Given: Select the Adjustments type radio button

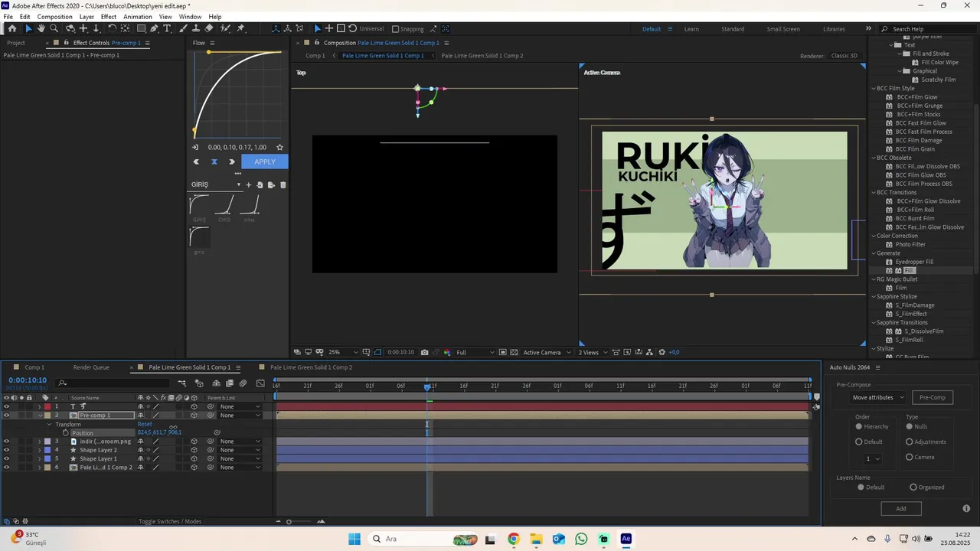Looking at the screenshot, I should pyautogui.click(x=910, y=442).
